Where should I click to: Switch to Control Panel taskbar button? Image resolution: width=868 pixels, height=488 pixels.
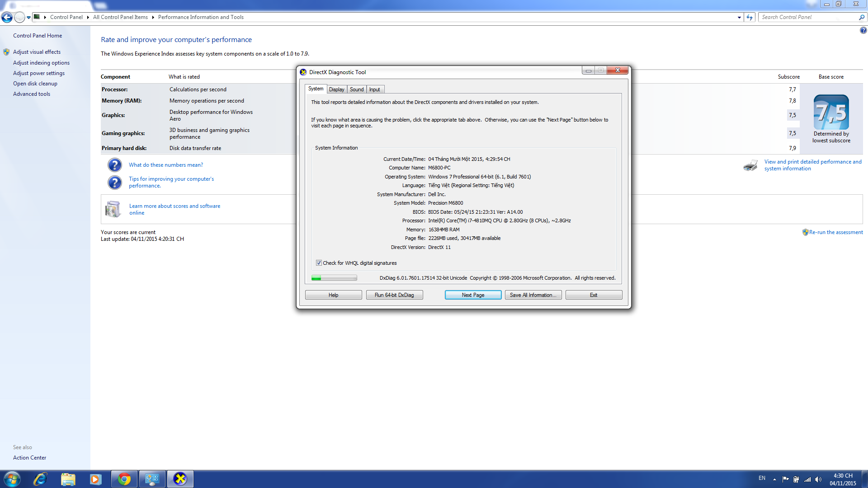(x=152, y=479)
